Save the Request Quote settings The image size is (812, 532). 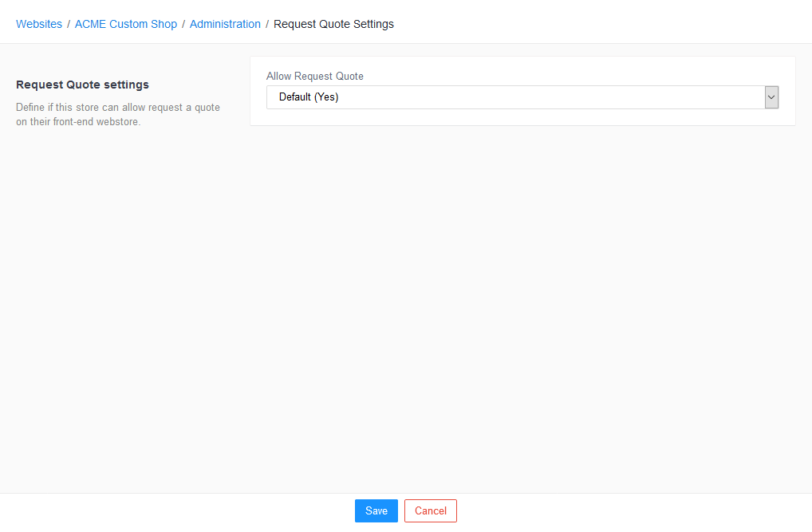pyautogui.click(x=376, y=510)
